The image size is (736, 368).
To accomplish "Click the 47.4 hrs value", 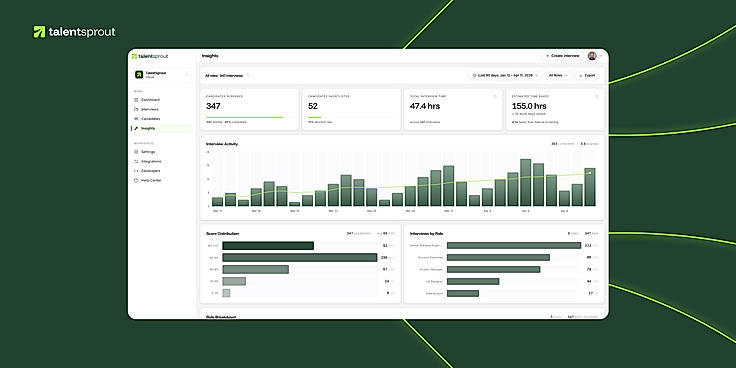I will pos(425,106).
